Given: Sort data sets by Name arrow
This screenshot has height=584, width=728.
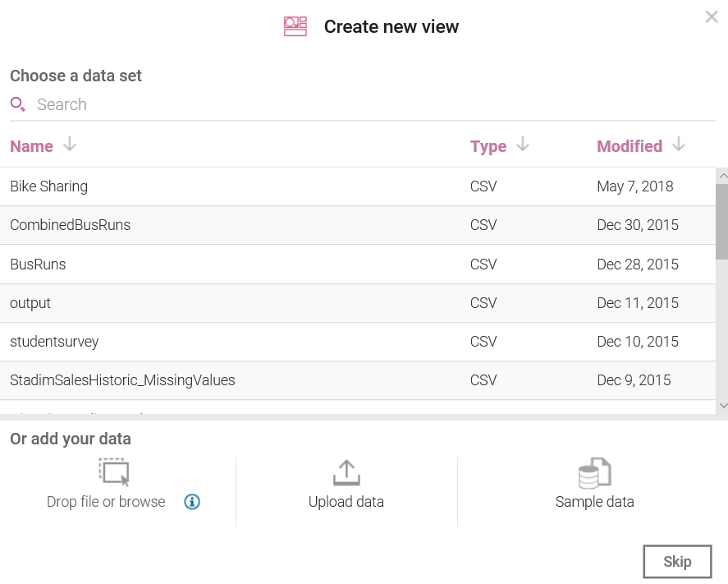Looking at the screenshot, I should [70, 145].
